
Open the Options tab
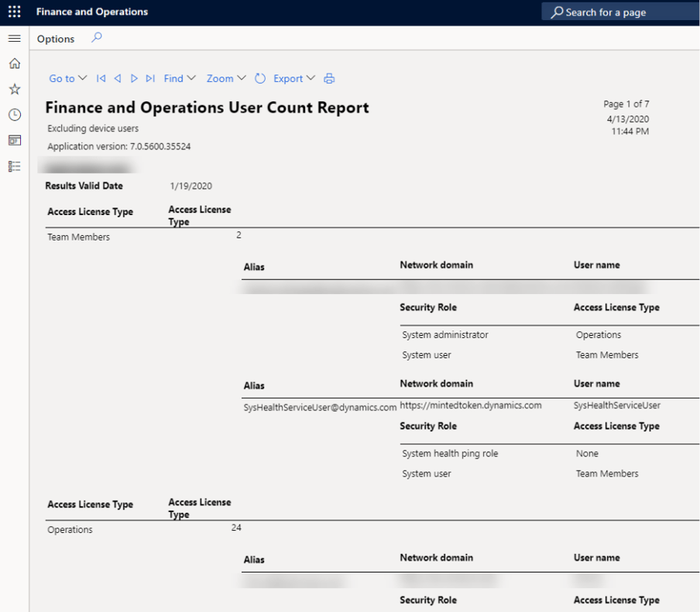click(x=56, y=39)
